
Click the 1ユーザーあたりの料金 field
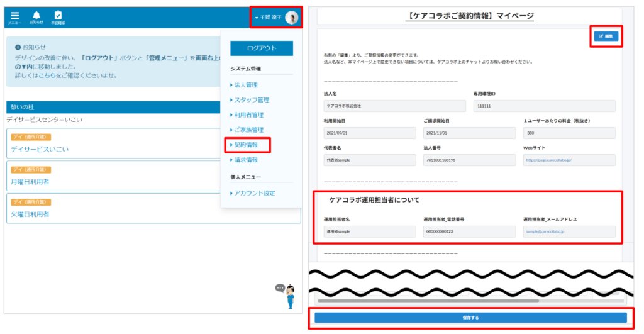569,133
